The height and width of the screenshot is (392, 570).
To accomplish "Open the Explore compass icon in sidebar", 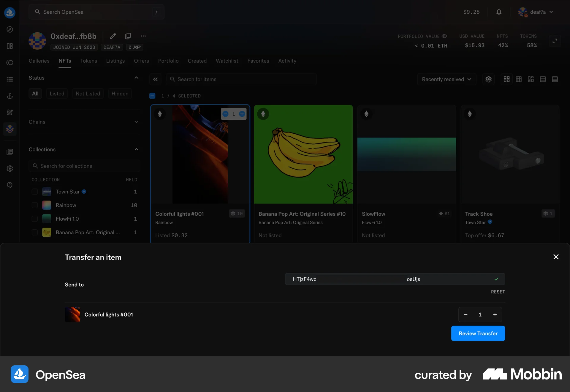I will 10,29.
